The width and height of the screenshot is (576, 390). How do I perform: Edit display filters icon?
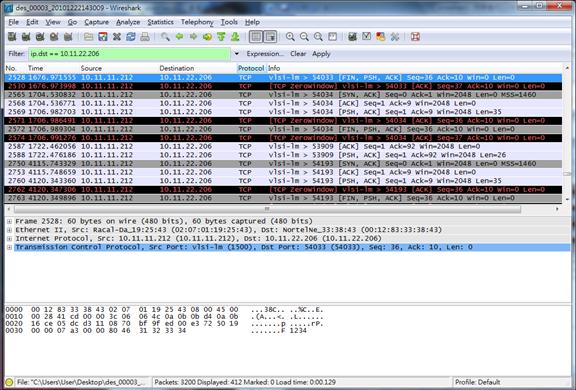367,37
